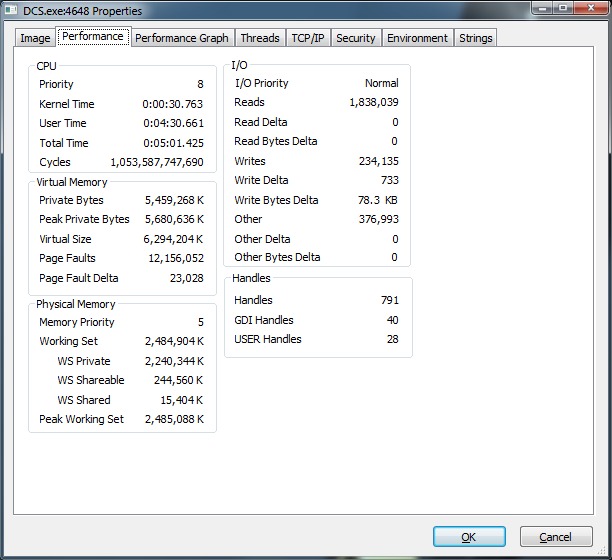Click Virtual Size value 6,294,204 K

(x=173, y=239)
